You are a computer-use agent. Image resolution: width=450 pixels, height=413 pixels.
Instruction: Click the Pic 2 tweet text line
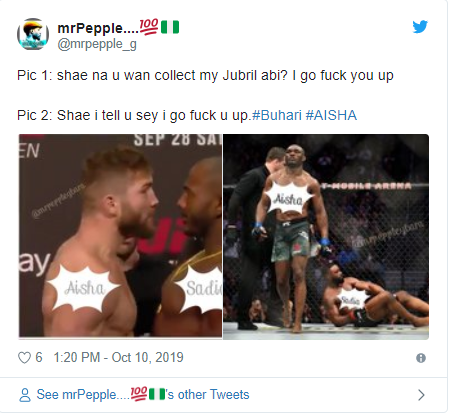pos(187,116)
